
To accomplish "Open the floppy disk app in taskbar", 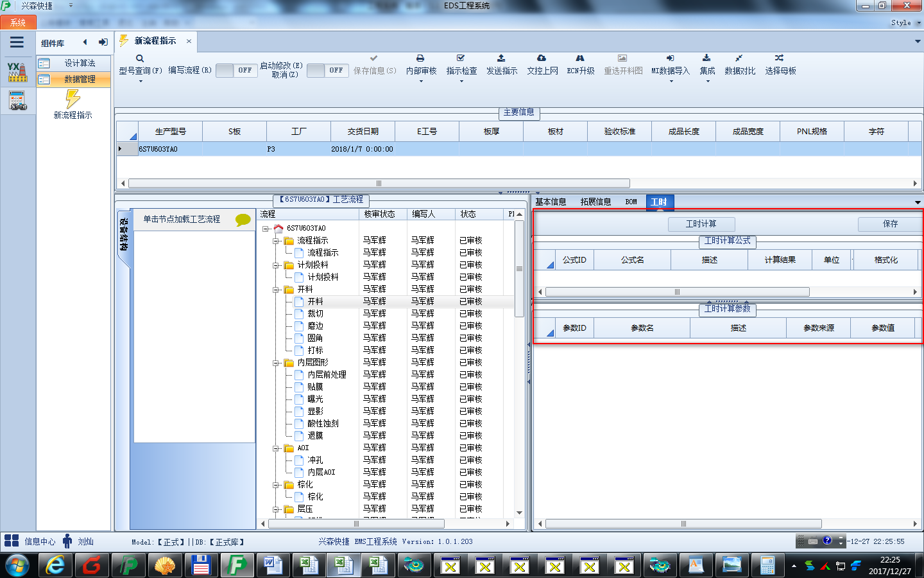I will (201, 565).
